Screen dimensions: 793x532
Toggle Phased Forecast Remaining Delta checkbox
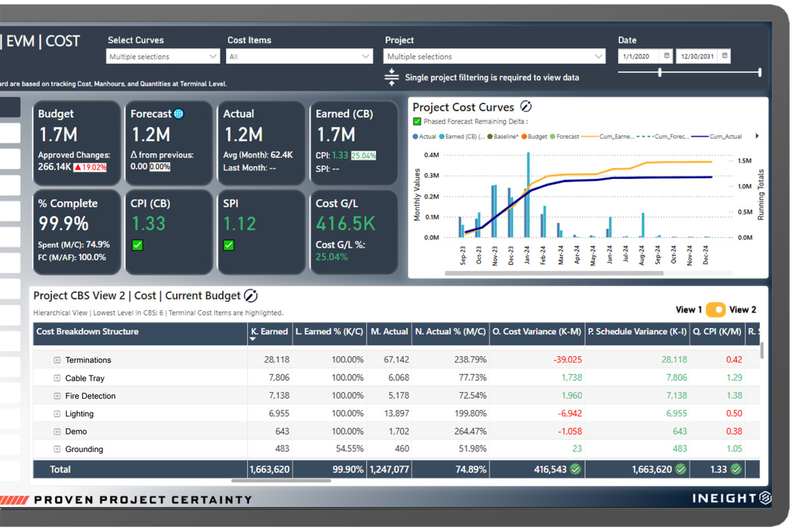pos(417,122)
